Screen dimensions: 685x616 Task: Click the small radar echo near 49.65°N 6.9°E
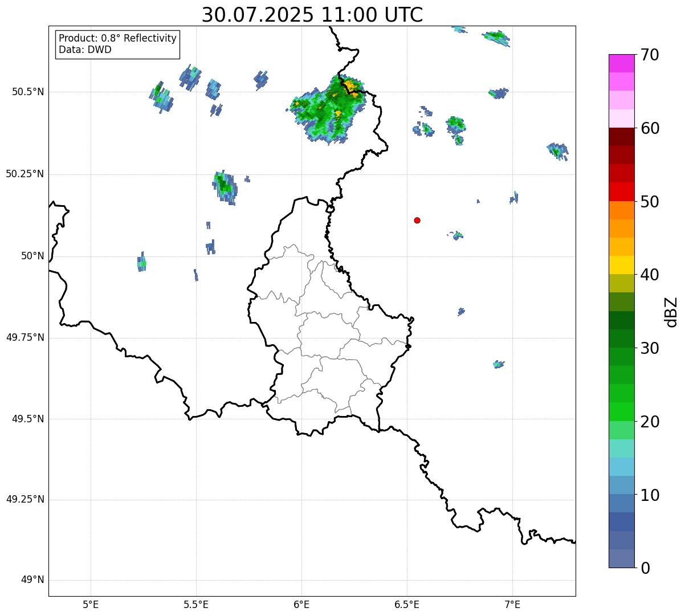[499, 364]
